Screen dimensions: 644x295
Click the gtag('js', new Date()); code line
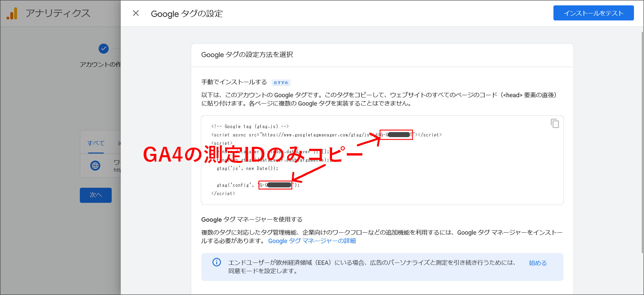pyautogui.click(x=248, y=168)
